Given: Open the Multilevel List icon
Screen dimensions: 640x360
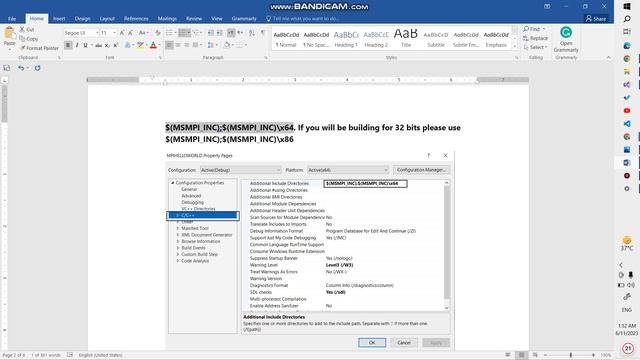Looking at the screenshot, I should 197,33.
